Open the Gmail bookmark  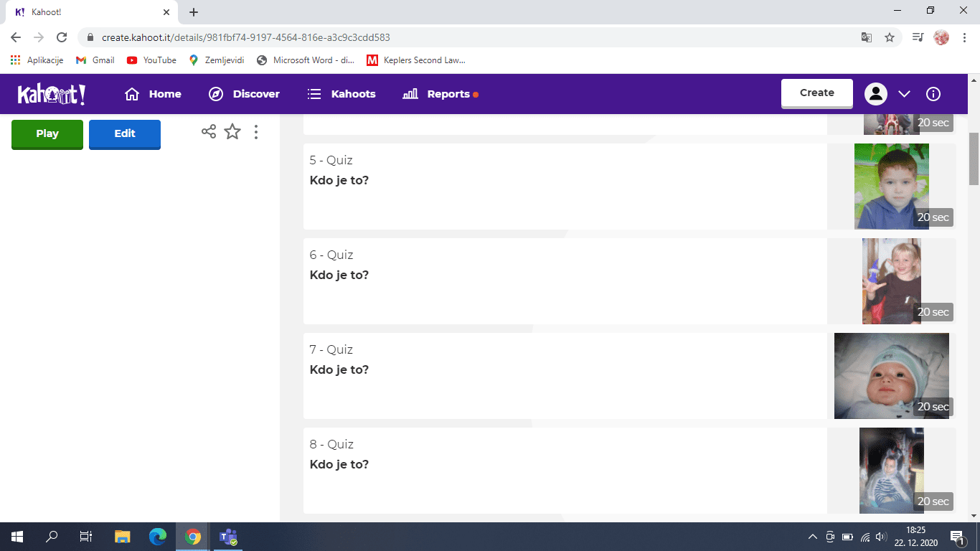(x=95, y=60)
